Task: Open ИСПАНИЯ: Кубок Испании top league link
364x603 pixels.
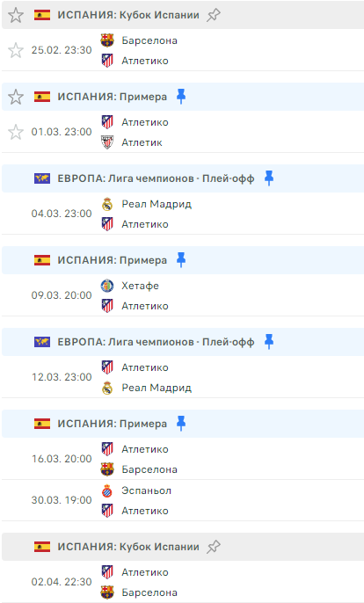Action: (x=128, y=15)
